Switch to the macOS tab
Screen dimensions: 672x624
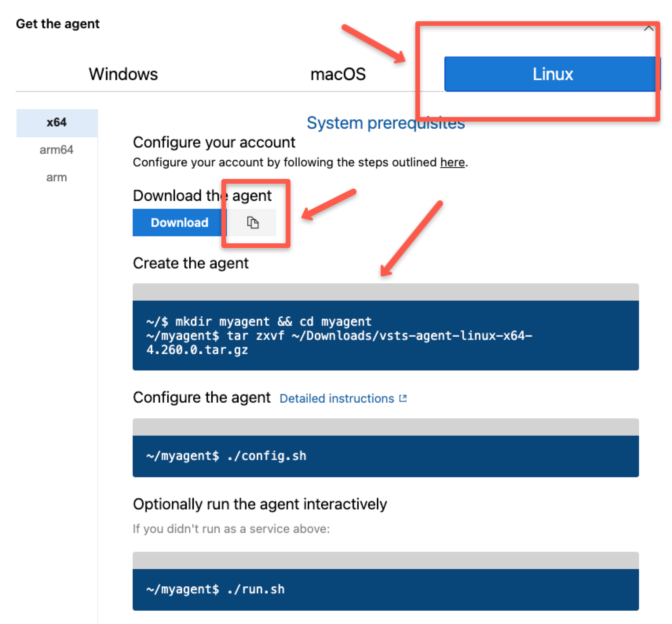pos(338,74)
